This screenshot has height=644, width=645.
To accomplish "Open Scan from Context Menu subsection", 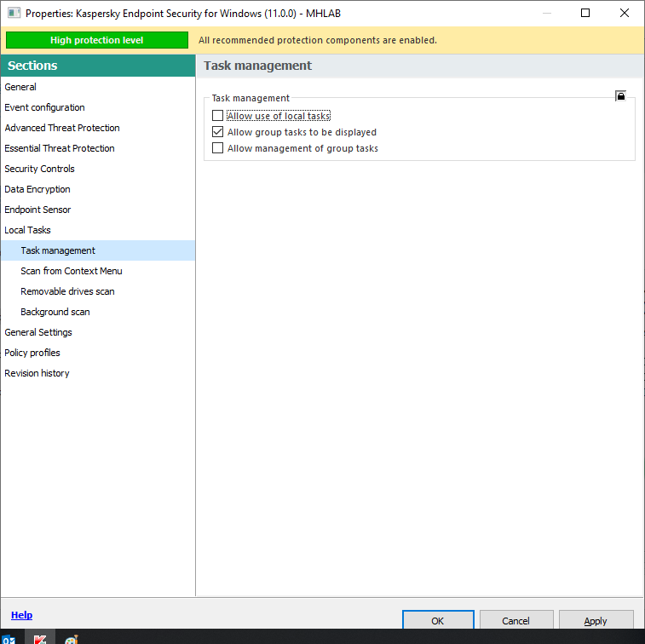I will pos(98,271).
